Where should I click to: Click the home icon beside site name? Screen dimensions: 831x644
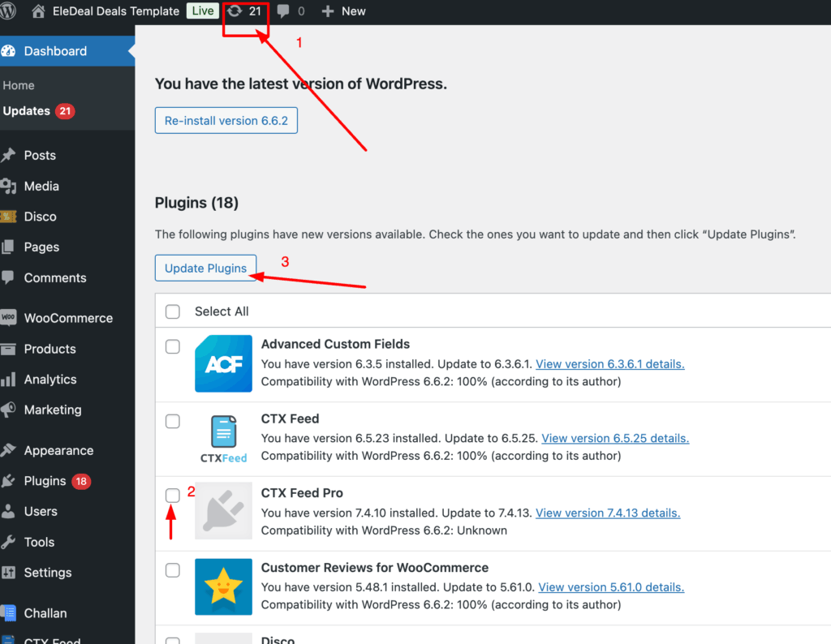coord(38,11)
